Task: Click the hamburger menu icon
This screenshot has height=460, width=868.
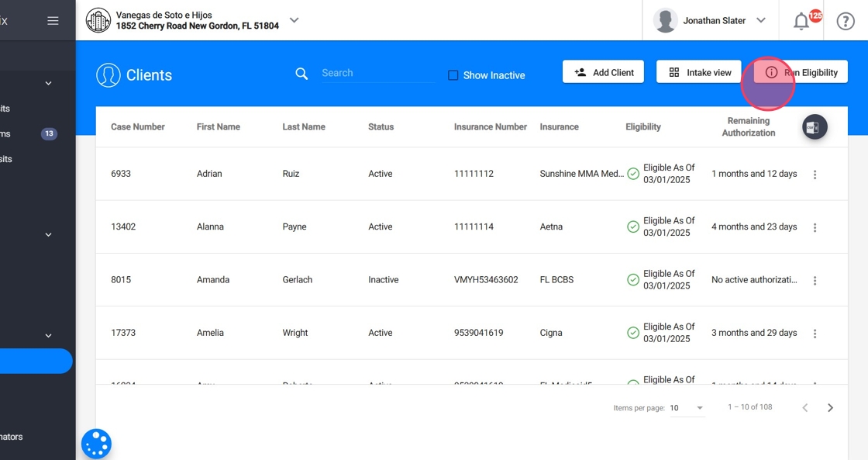Action: click(x=53, y=21)
